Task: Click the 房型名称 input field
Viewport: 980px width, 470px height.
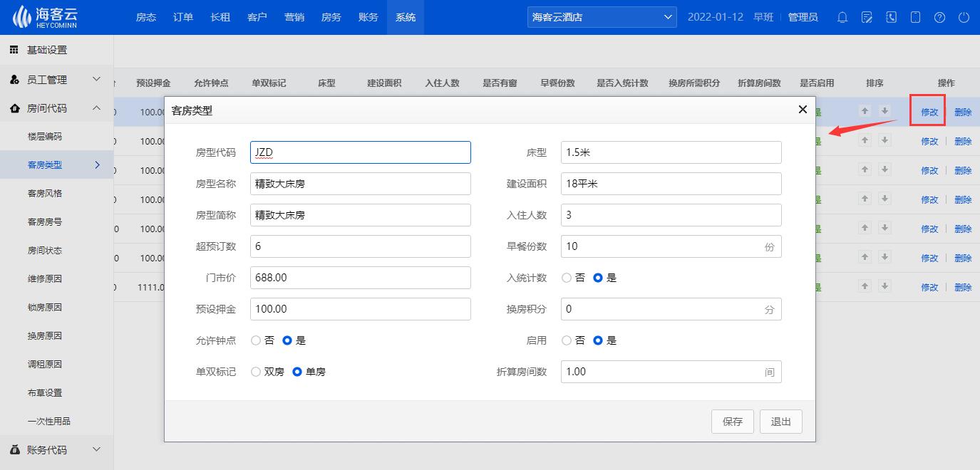Action: point(361,184)
